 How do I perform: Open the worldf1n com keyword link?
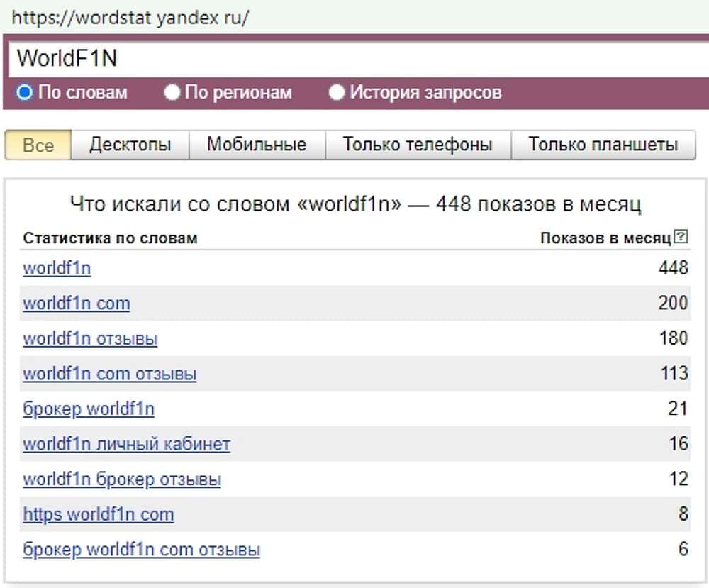coord(77,304)
